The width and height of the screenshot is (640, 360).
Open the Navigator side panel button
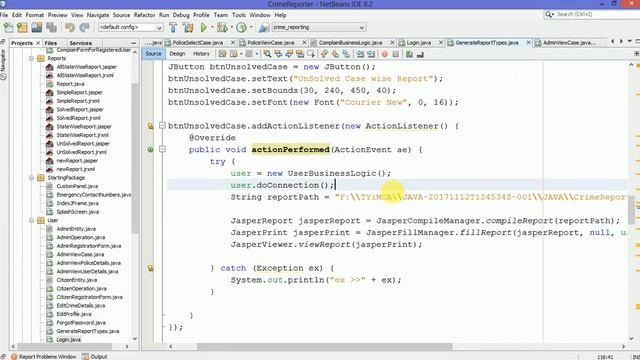(x=3, y=64)
